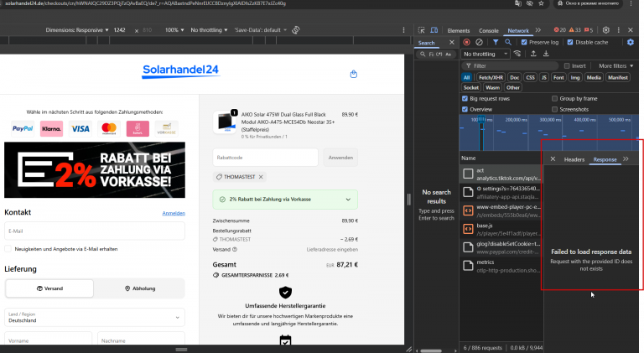Remove the THOMASTEST discount code
The height and width of the screenshot is (353, 644).
[261, 177]
